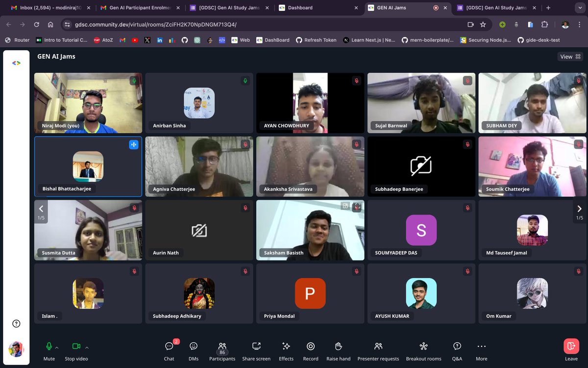Image resolution: width=588 pixels, height=368 pixels.
Task: Open Chrome profile avatar menu
Action: (565, 25)
